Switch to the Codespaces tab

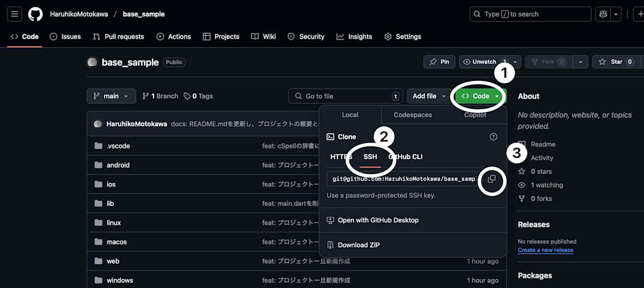(x=413, y=115)
